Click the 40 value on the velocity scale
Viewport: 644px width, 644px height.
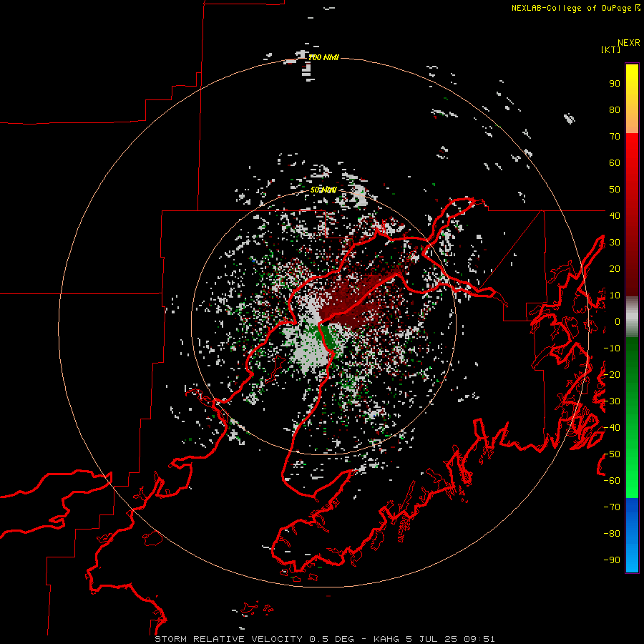coord(615,215)
